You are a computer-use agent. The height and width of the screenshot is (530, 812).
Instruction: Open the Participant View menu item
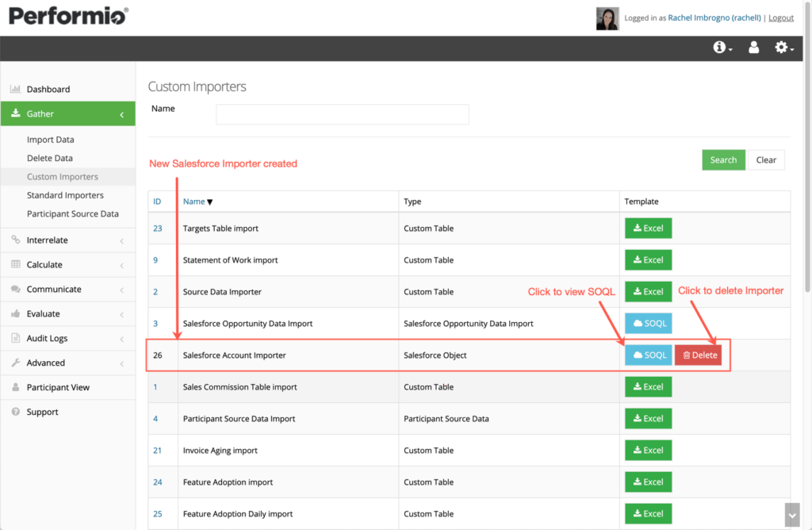click(x=58, y=387)
